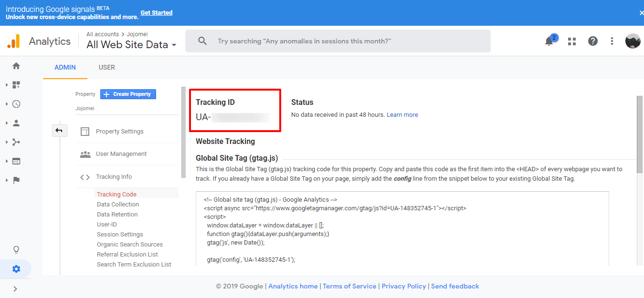The height and width of the screenshot is (298, 644).
Task: Open the help question mark icon
Action: [593, 41]
